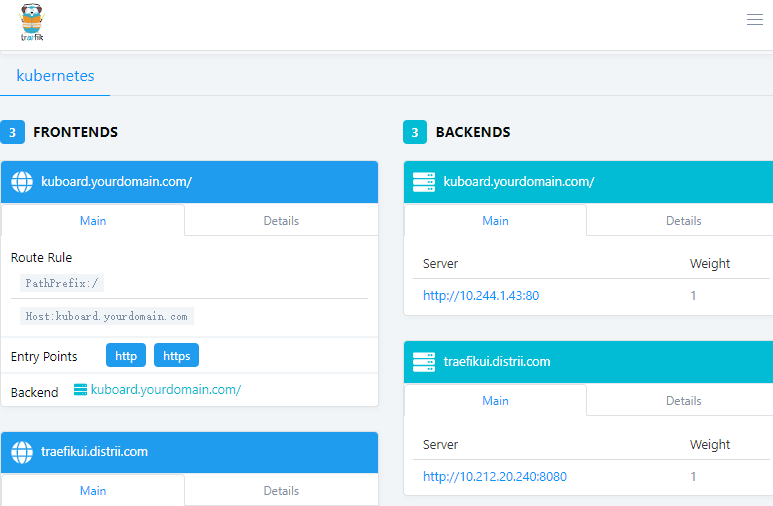Viewport: 773px width, 506px height.
Task: Click the Host:kuboard.yourdomain.com route rule
Action: coord(106,316)
